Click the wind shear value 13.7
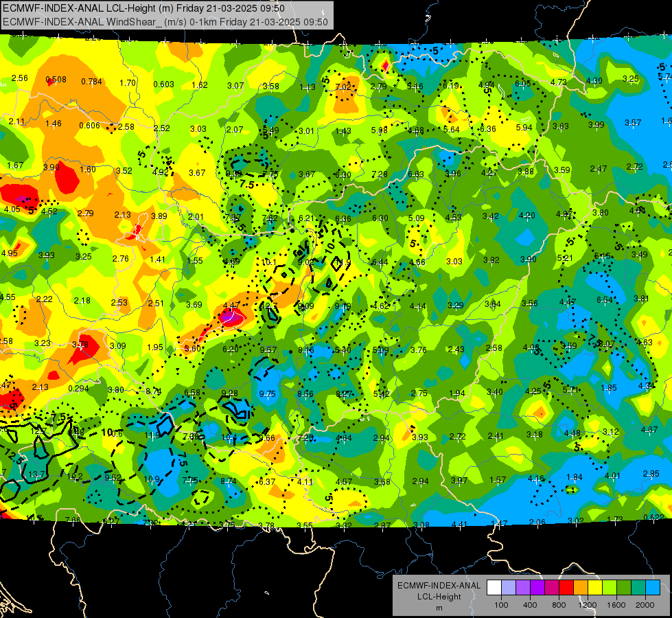This screenshot has width=672, height=618. tap(36, 474)
